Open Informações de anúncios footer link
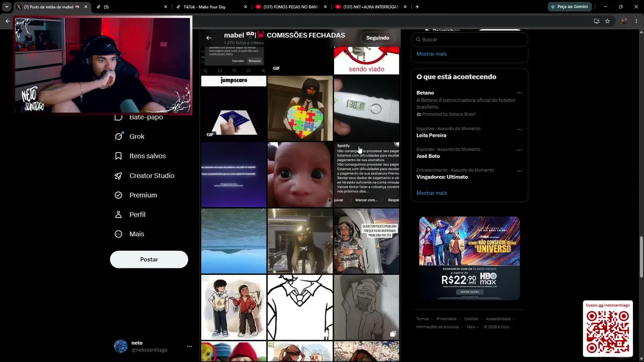Viewport: 644px width, 362px height. click(438, 327)
